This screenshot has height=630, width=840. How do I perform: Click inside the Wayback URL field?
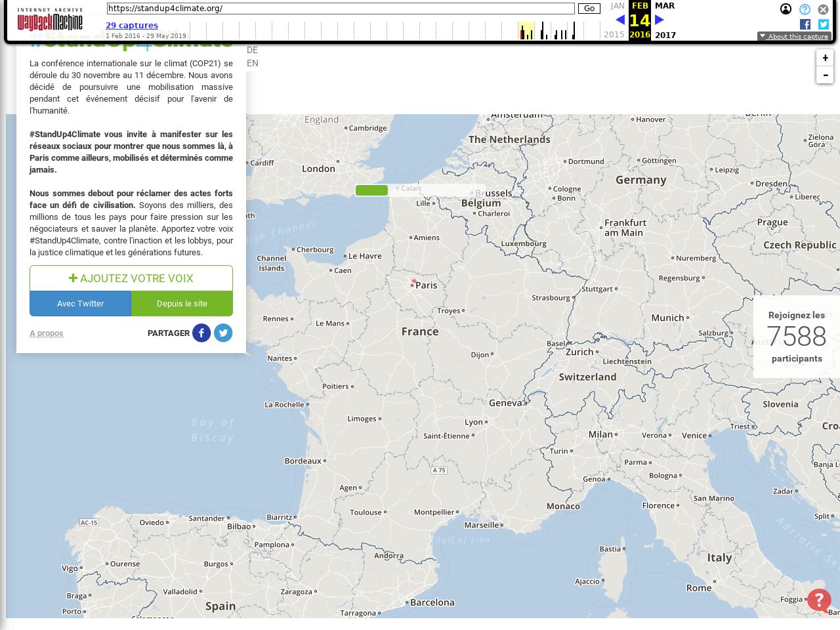[340, 9]
